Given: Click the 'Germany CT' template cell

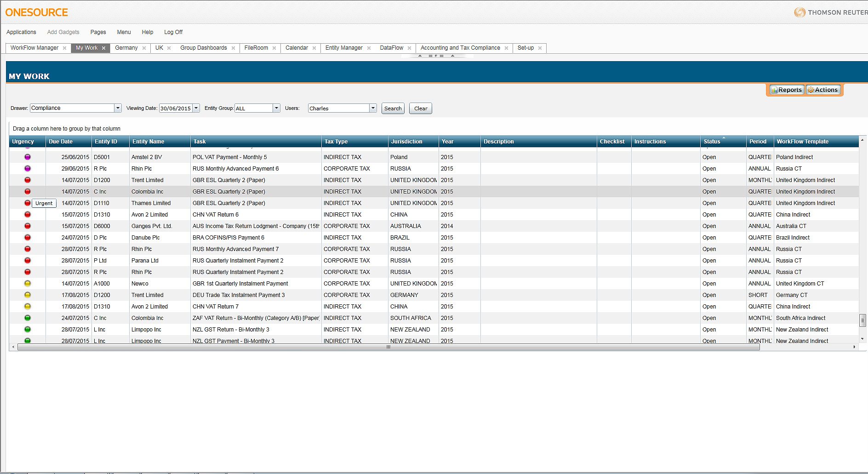Looking at the screenshot, I should point(816,295).
